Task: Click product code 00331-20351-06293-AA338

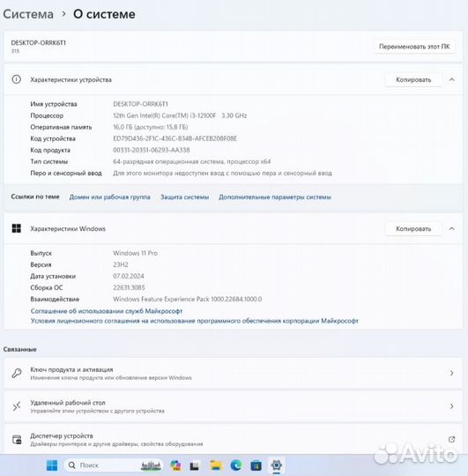Action: [x=152, y=150]
